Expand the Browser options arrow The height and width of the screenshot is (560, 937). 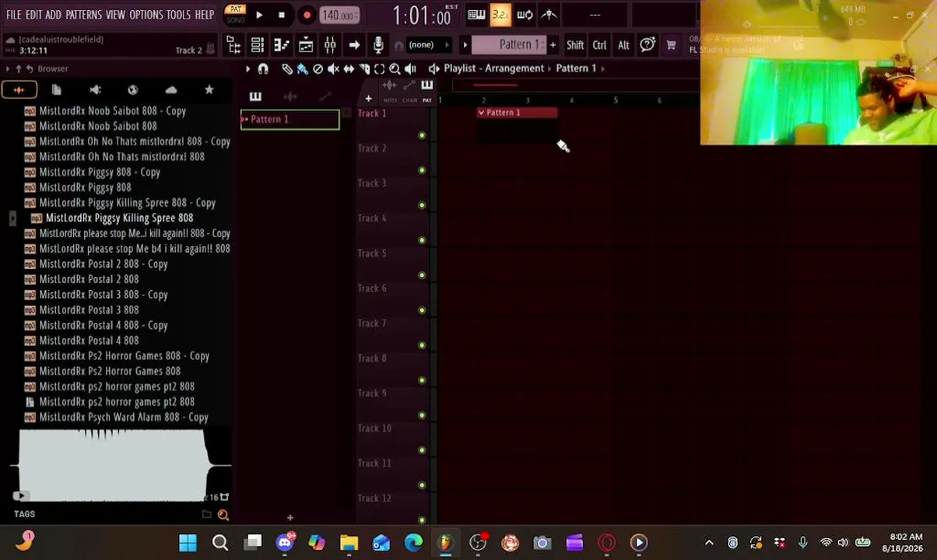tap(7, 68)
